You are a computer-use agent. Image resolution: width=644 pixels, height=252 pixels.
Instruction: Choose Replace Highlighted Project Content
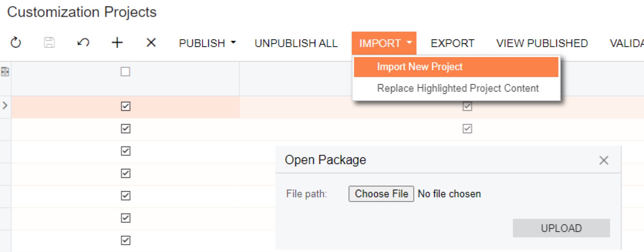coord(458,88)
